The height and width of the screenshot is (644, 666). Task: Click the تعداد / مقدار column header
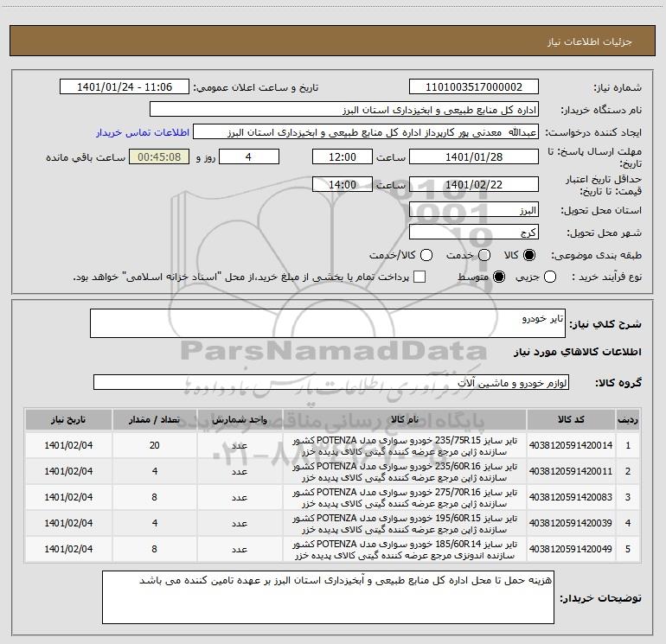pyautogui.click(x=154, y=419)
